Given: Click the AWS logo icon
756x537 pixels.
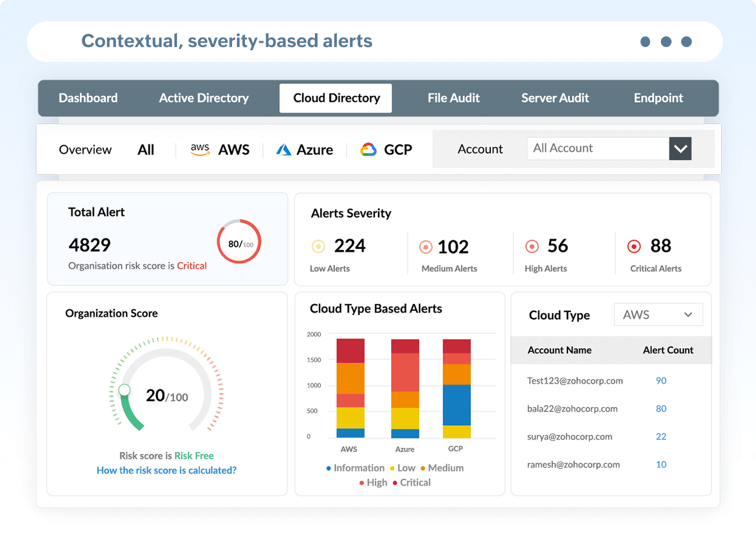Looking at the screenshot, I should (200, 149).
